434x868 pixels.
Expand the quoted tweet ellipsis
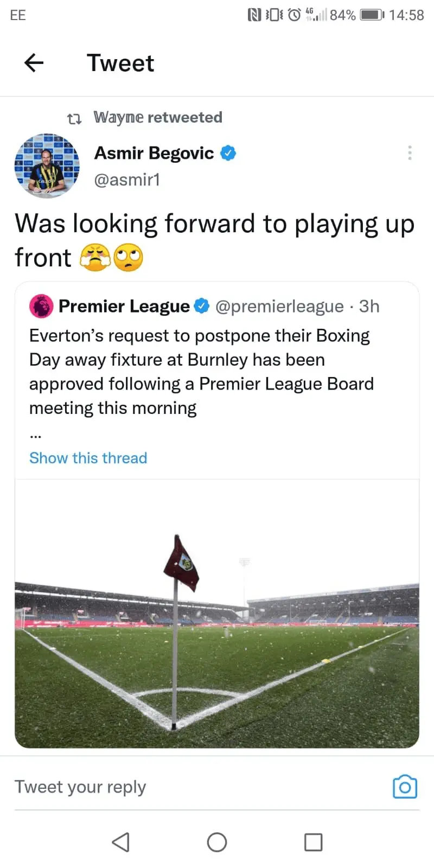(36, 435)
